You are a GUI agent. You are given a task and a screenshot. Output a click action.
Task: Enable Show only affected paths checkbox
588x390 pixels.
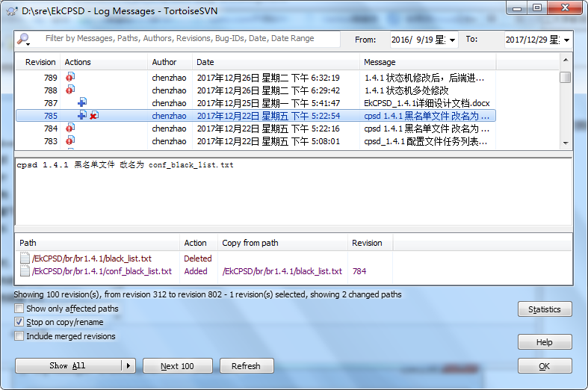click(x=19, y=309)
